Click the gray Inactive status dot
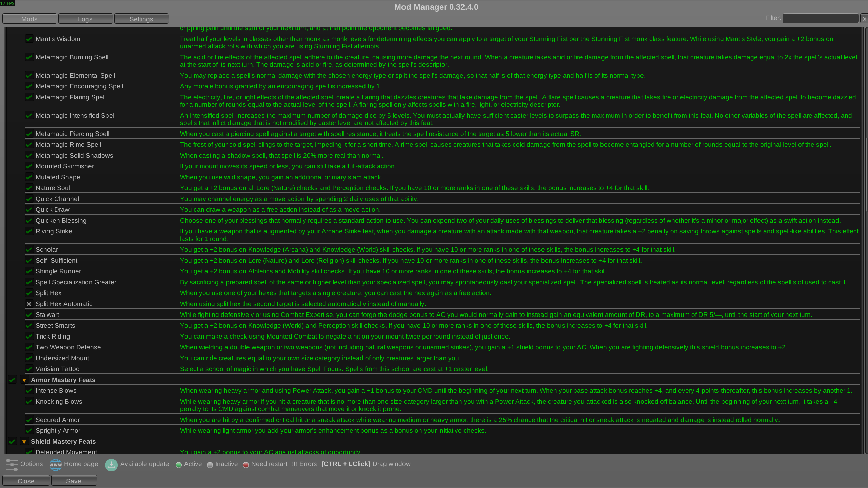The image size is (868, 488). 210,465
